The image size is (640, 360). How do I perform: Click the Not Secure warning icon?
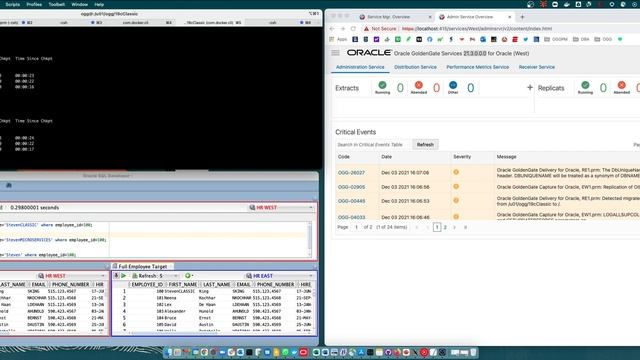point(366,29)
